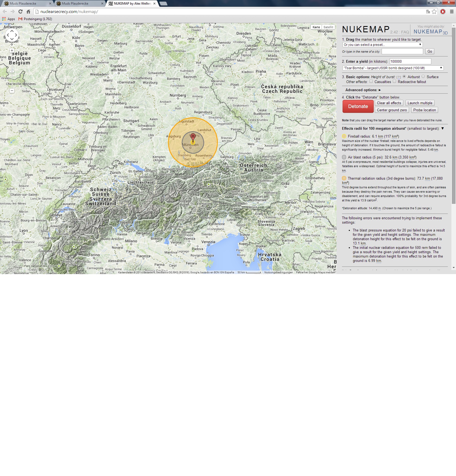
Task: Open the NUKEMAP FAQ link
Action: (405, 32)
